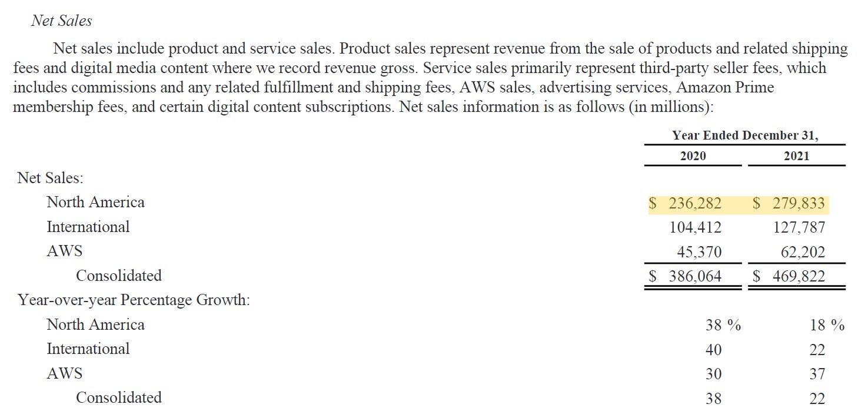Click North America 2021 growth 18 %
Screen dimensions: 868x414
827,325
